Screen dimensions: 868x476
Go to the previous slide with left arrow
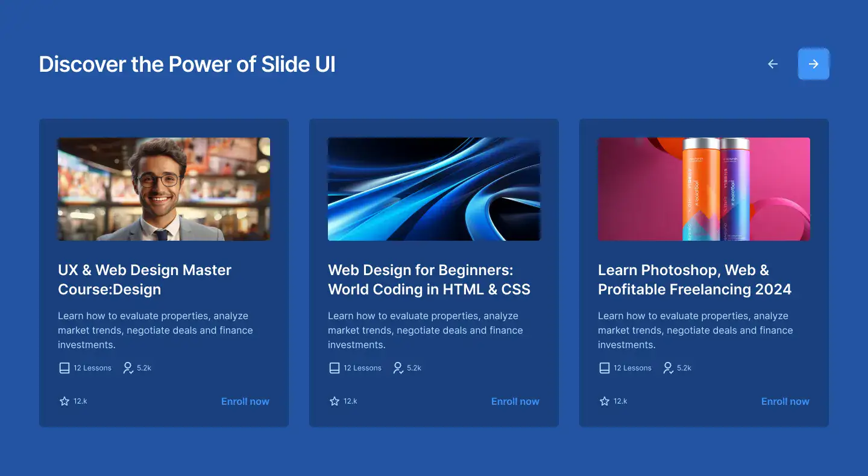[x=773, y=64]
